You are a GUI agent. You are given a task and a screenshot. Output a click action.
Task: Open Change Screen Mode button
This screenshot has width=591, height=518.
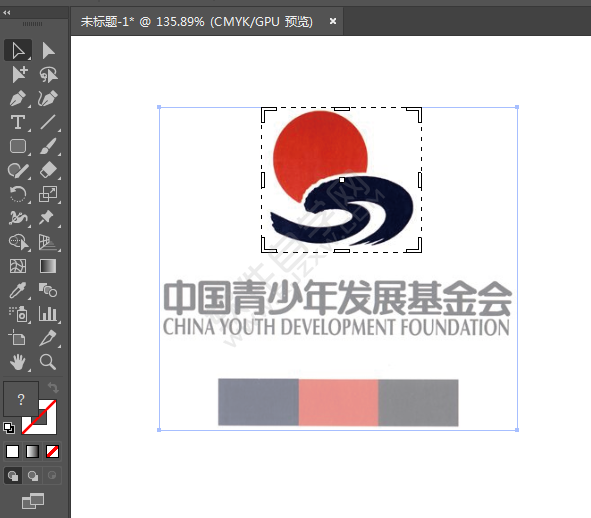click(x=33, y=501)
